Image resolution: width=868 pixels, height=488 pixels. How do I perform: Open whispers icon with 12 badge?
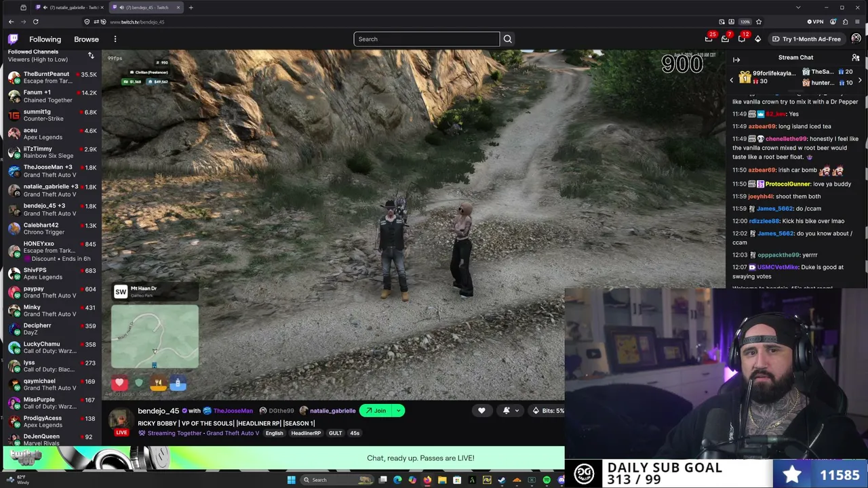(742, 39)
